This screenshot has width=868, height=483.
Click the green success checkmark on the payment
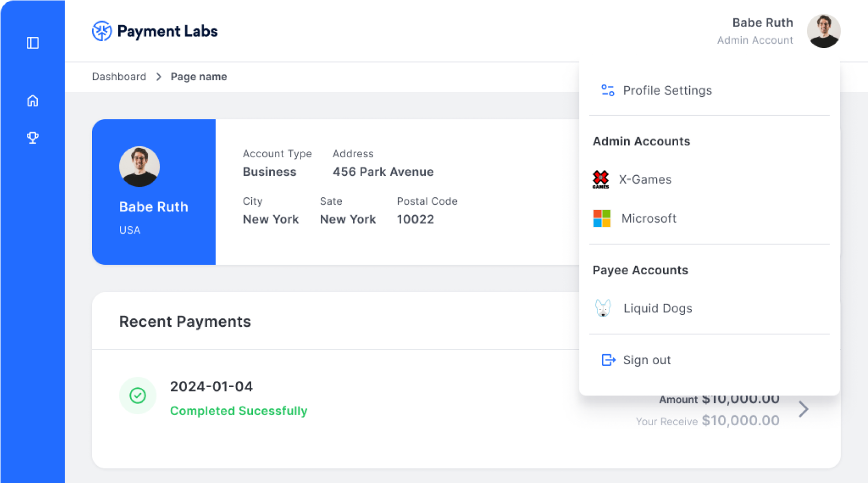point(138,395)
